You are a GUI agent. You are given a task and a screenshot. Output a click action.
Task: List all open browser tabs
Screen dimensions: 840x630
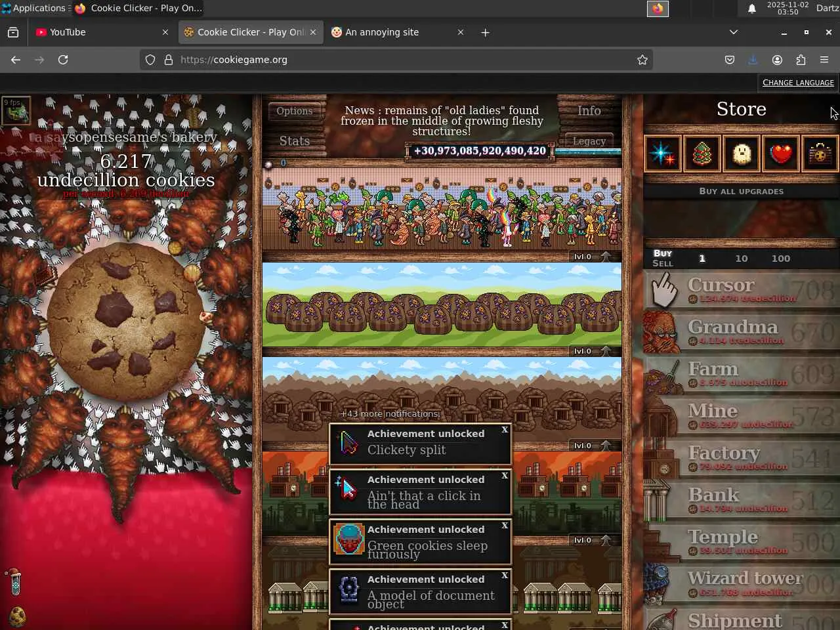coord(734,32)
